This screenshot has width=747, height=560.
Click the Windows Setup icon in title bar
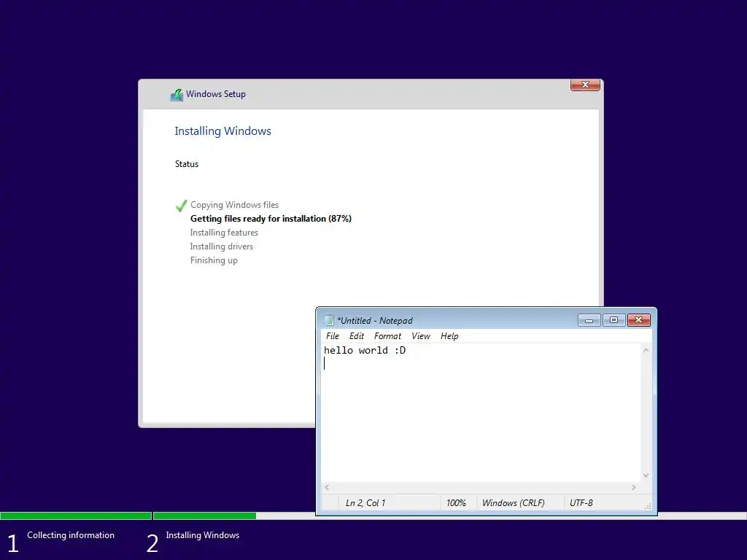[177, 95]
